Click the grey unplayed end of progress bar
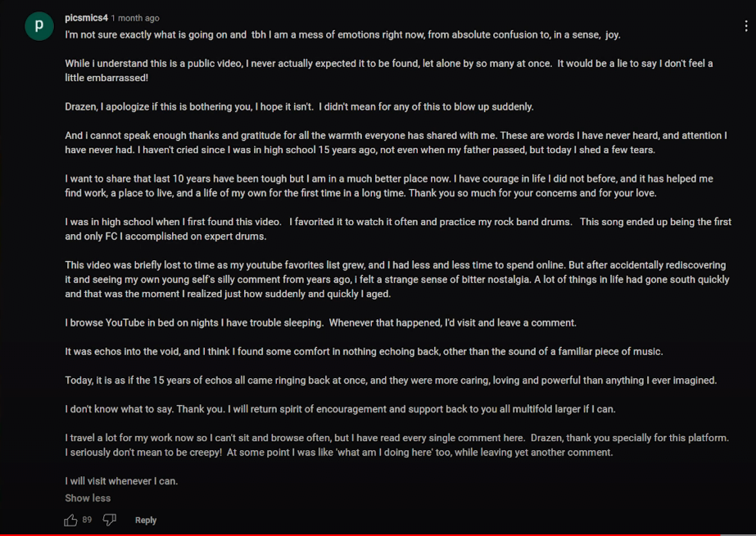Screen dimensions: 756x536 click(738, 534)
